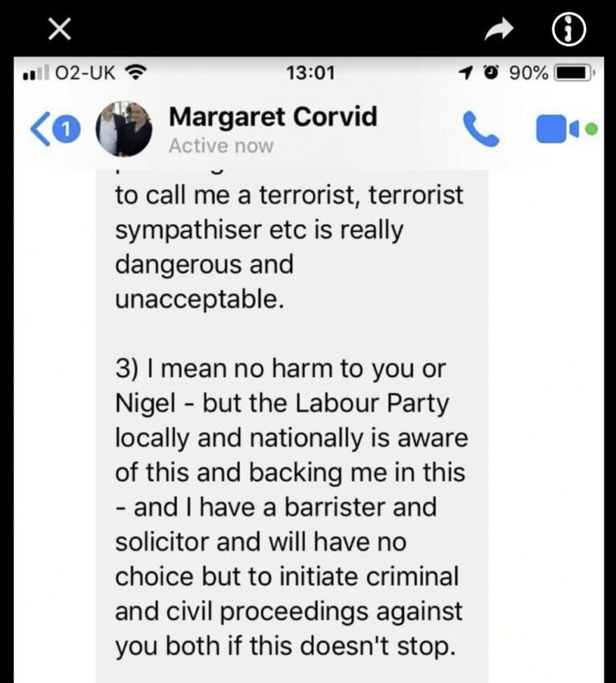Open Margaret Corvid's profile picture

point(124,129)
